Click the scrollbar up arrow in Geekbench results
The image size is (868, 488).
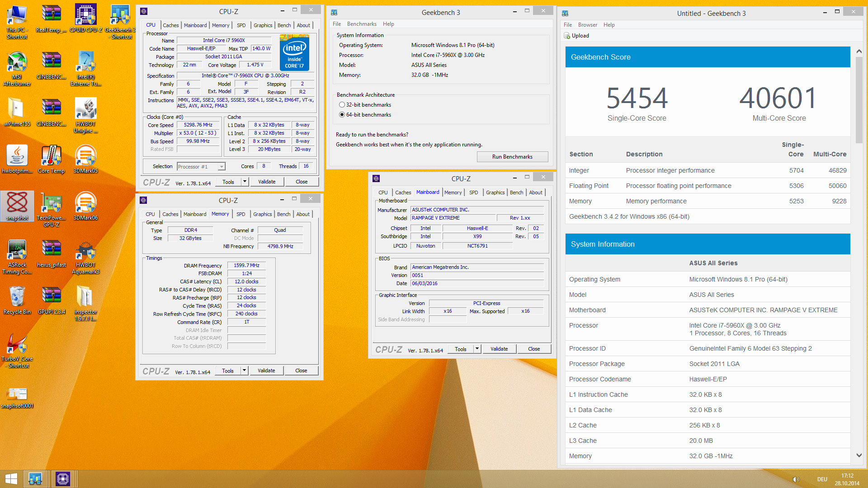[x=859, y=52]
